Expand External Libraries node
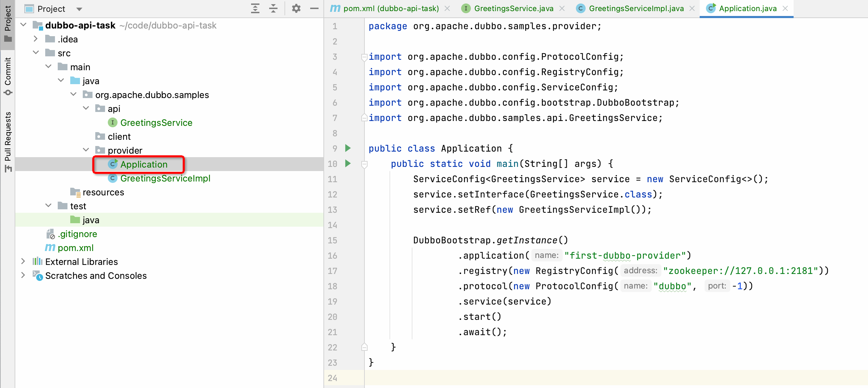 [23, 261]
